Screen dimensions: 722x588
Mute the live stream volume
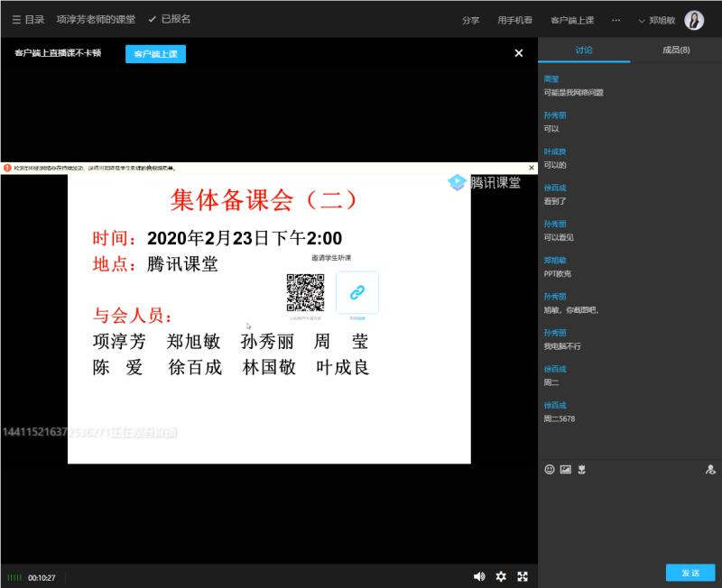pos(479,577)
